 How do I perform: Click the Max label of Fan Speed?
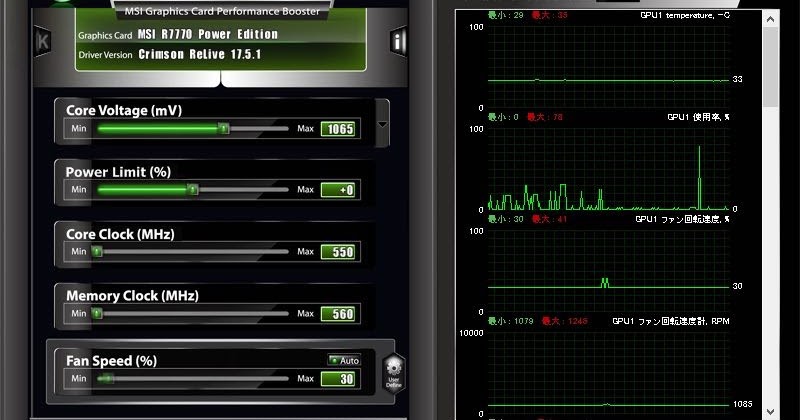[305, 379]
